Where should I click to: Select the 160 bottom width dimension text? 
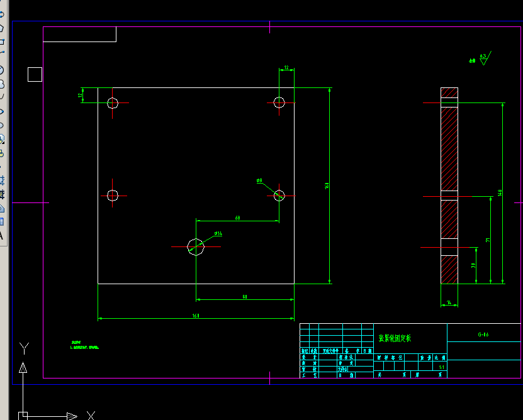pyautogui.click(x=196, y=316)
